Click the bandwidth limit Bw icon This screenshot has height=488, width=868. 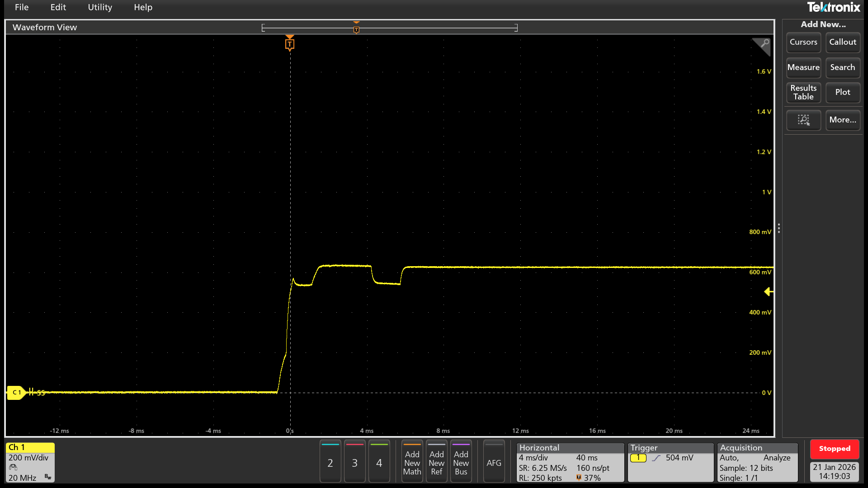click(48, 477)
